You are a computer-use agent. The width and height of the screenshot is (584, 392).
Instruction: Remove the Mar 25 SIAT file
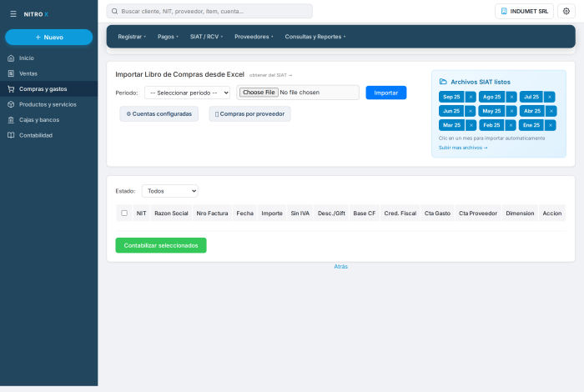click(471, 125)
